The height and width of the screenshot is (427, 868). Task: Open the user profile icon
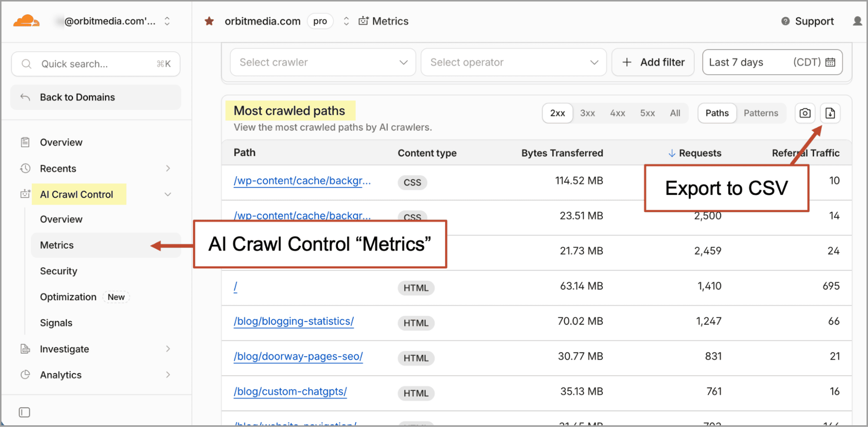point(858,21)
